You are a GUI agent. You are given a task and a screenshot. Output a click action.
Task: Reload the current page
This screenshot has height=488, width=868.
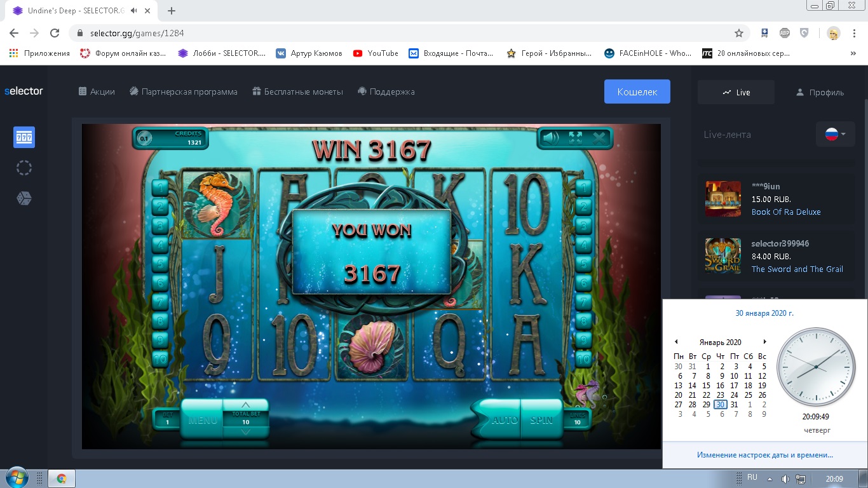click(x=55, y=33)
